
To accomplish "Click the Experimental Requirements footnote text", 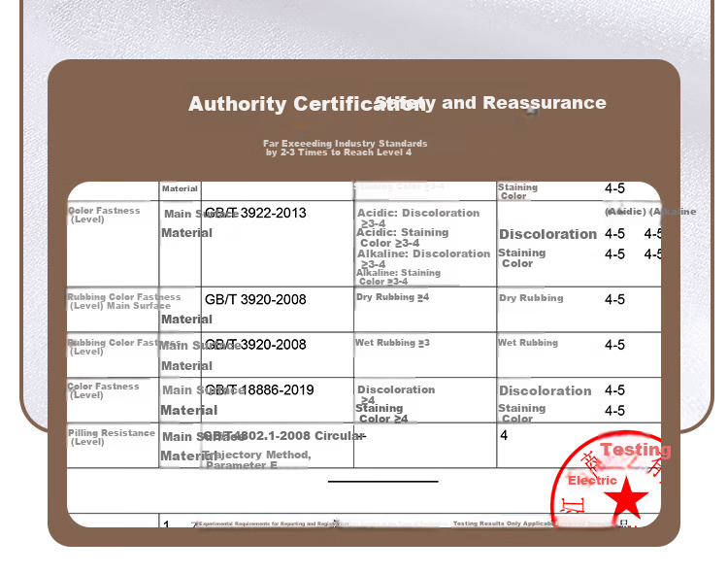I will (x=269, y=523).
